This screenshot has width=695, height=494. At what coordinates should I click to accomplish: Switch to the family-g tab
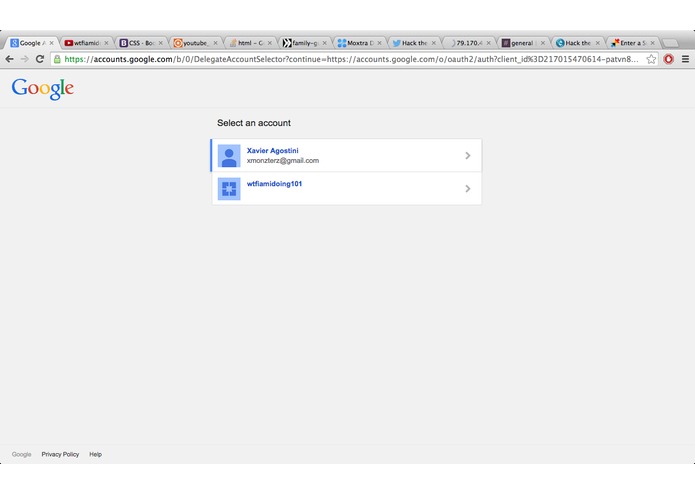[x=304, y=43]
